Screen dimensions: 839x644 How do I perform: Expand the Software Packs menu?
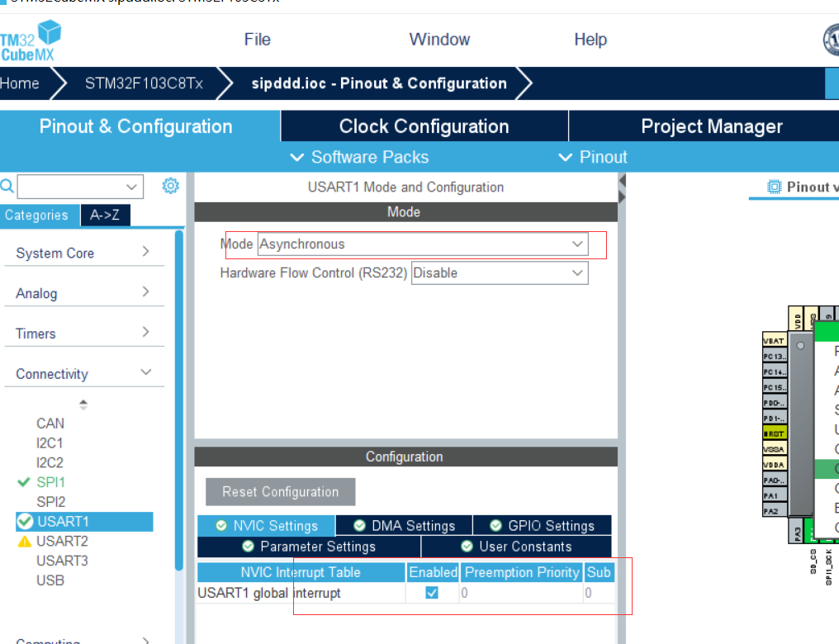(x=359, y=157)
